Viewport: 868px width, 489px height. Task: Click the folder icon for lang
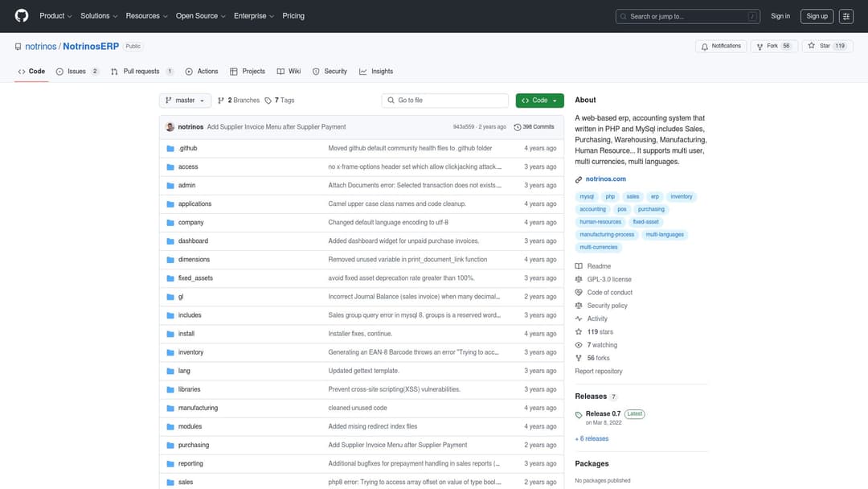[x=170, y=371]
